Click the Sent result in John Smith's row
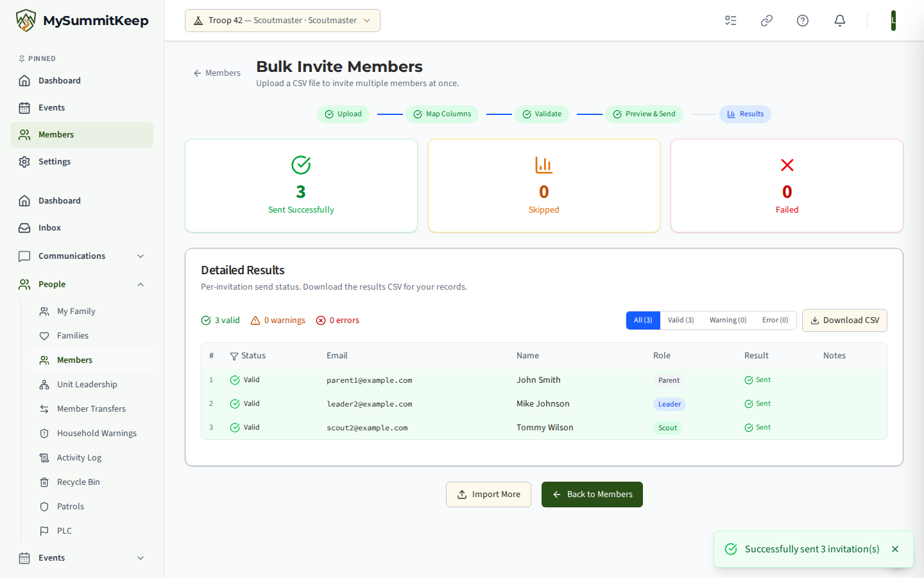Screen dimensions: 924x578 (758, 380)
